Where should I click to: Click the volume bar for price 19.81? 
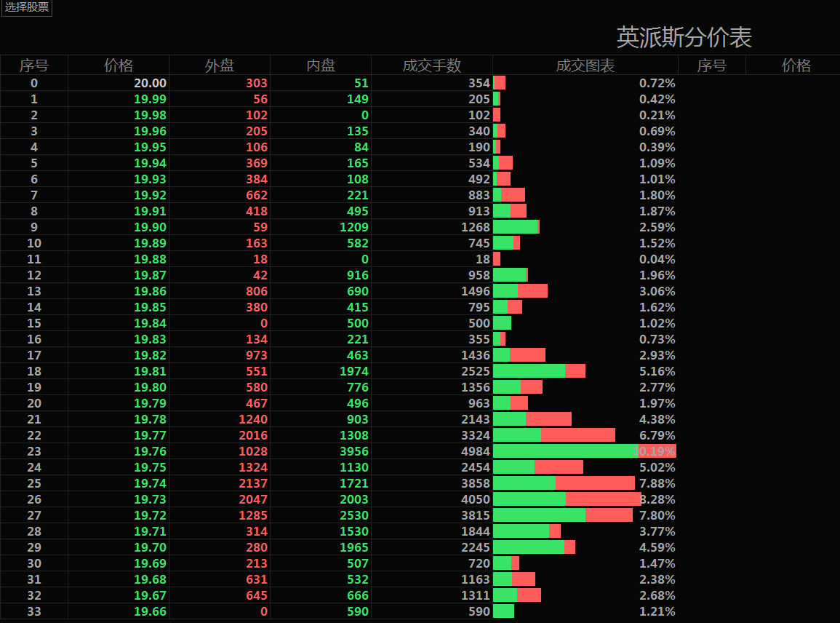click(x=539, y=372)
